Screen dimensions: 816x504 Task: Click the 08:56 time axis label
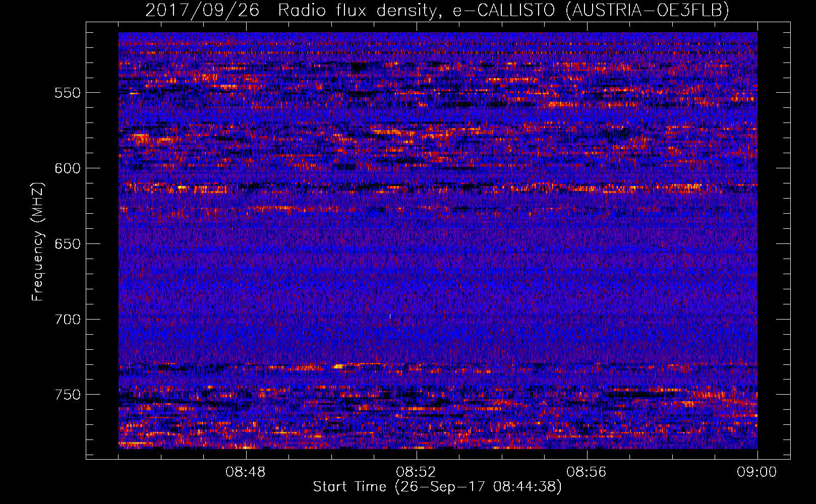(587, 472)
